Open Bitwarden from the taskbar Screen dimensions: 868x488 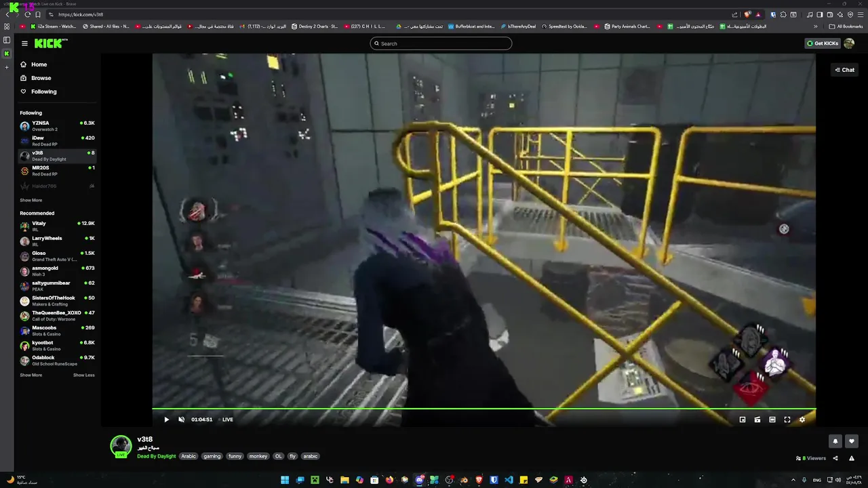click(494, 480)
